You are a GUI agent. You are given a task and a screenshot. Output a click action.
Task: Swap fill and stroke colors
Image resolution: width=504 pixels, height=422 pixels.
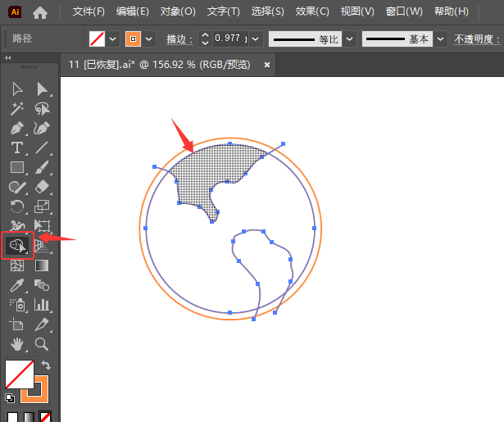46,365
